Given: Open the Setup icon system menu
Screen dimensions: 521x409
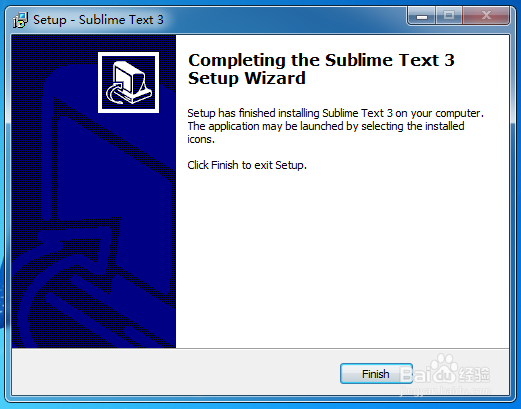Looking at the screenshot, I should [20, 20].
